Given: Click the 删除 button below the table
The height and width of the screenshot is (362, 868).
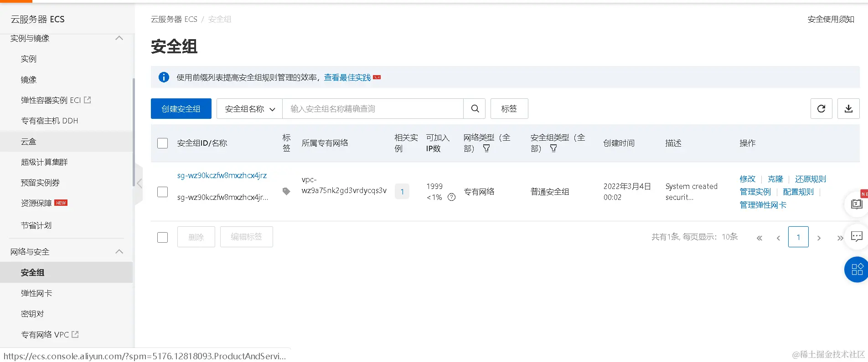Looking at the screenshot, I should pyautogui.click(x=196, y=237).
